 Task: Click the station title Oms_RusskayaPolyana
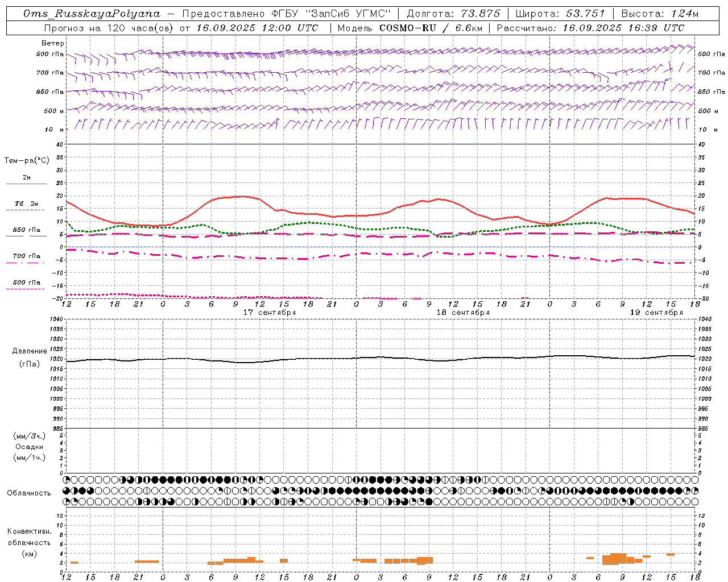coord(92,14)
